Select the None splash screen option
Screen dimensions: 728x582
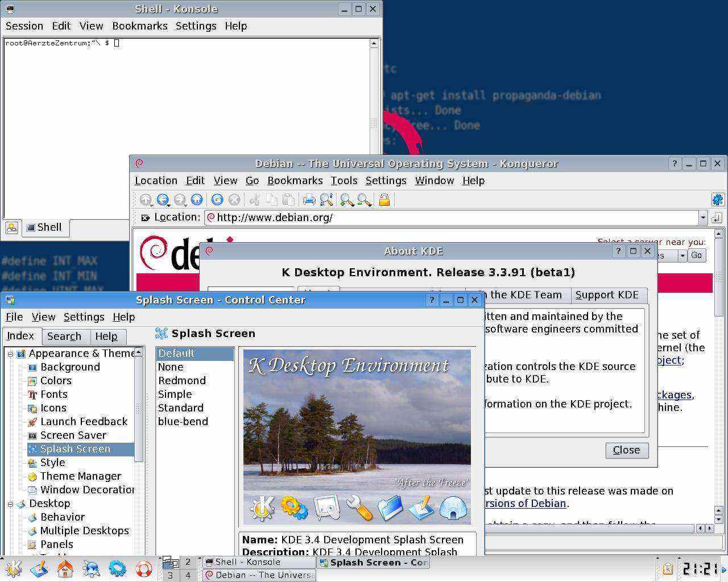point(171,367)
